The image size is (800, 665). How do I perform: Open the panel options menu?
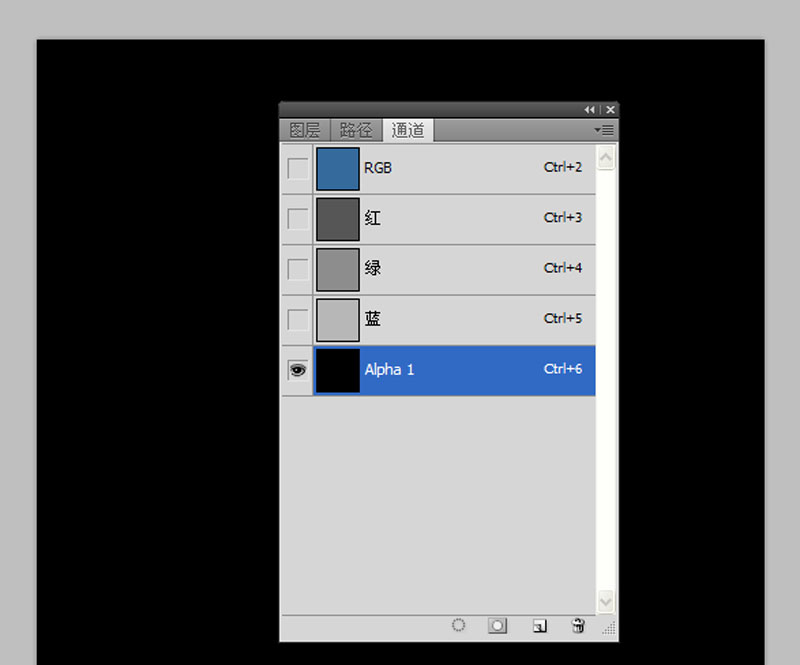[x=605, y=131]
